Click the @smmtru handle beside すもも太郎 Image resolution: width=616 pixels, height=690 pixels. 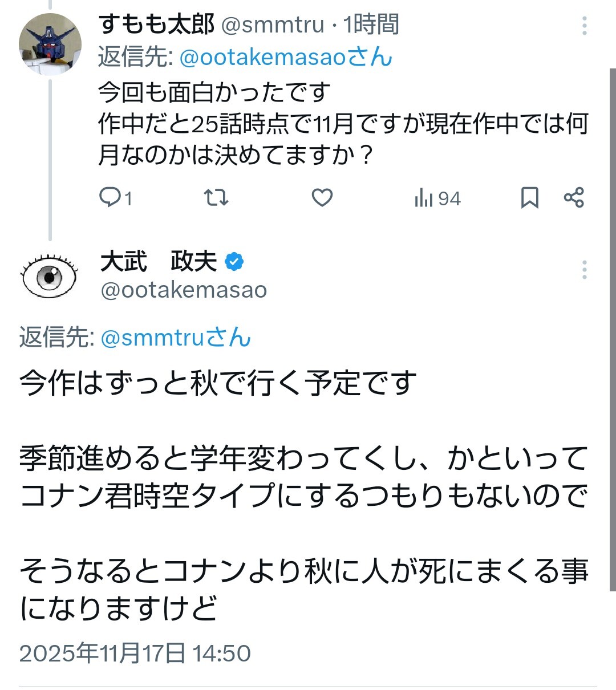pos(272,25)
